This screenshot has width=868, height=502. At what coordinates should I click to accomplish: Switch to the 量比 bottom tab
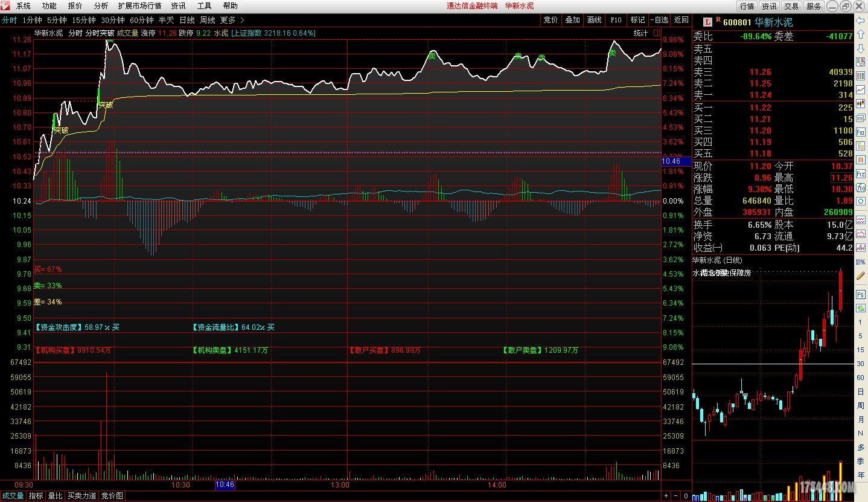tap(55, 496)
